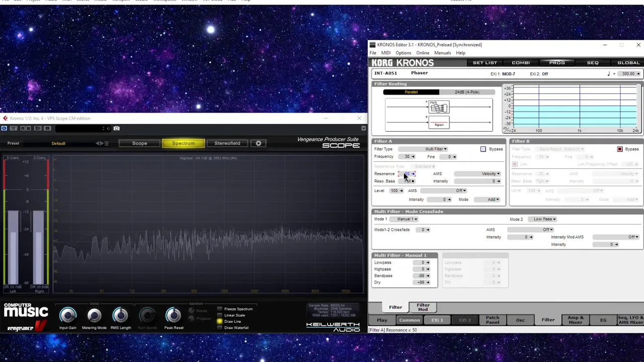644x362 pixels.
Task: Open Mode 1 Manual 1 dropdown
Action: coord(404,219)
